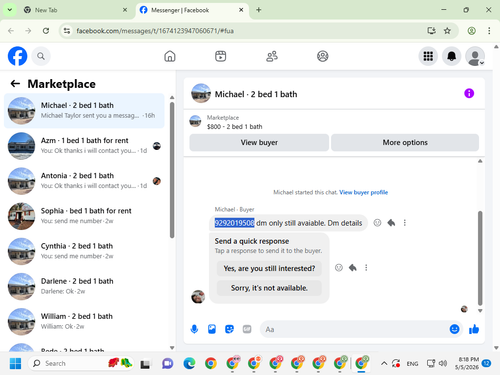Choose a sticker in composer

tap(229, 329)
